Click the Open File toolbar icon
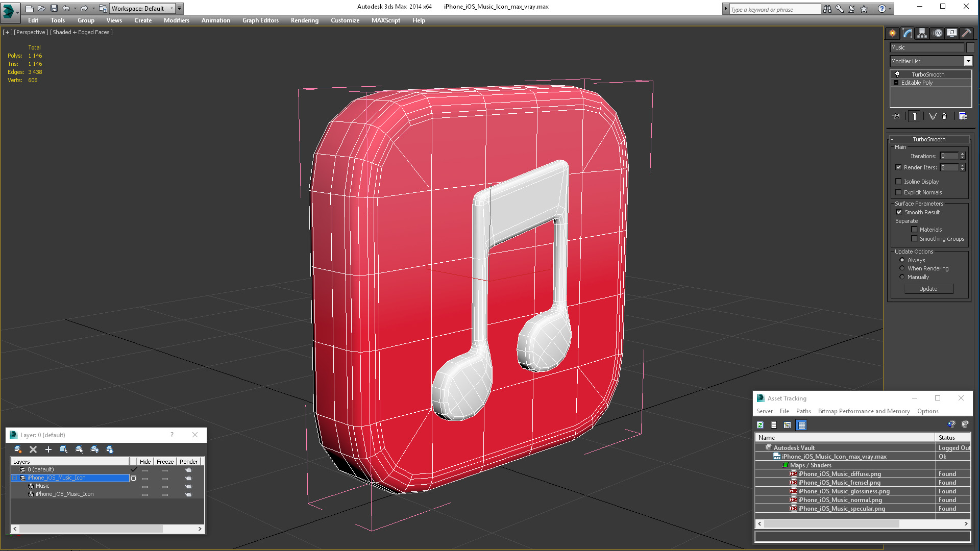 click(42, 8)
